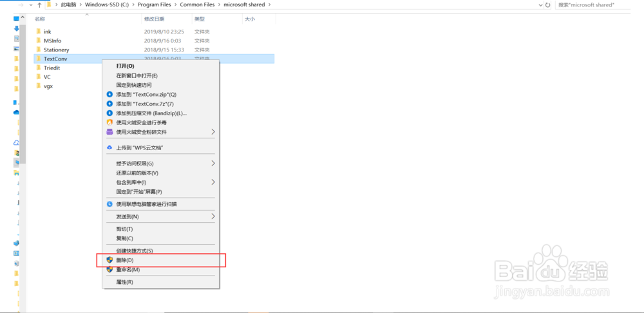This screenshot has width=644, height=313.
Task: Click UAC shield icon beside 重命名(M)
Action: 109,269
